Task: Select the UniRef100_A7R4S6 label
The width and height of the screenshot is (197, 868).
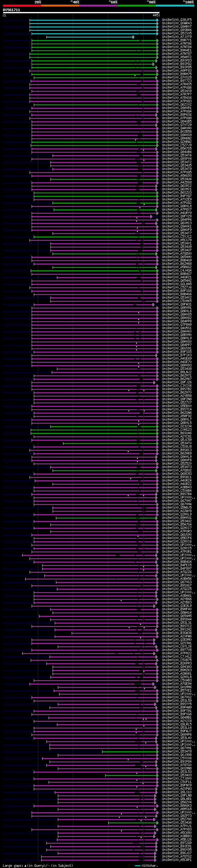Action: coord(177,98)
